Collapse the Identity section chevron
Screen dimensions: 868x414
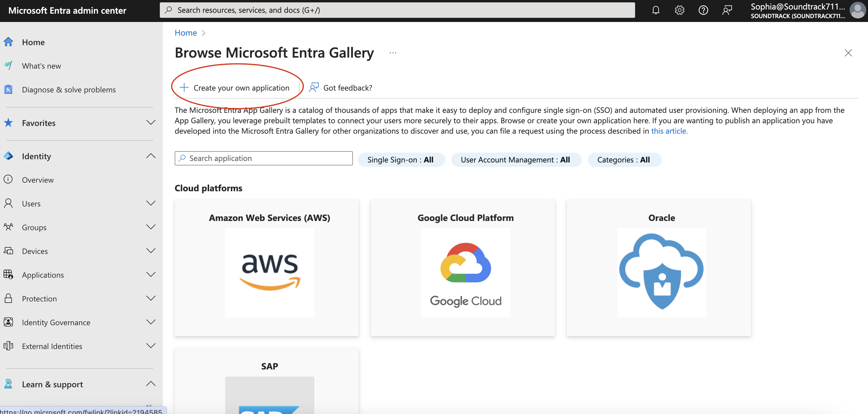(151, 156)
